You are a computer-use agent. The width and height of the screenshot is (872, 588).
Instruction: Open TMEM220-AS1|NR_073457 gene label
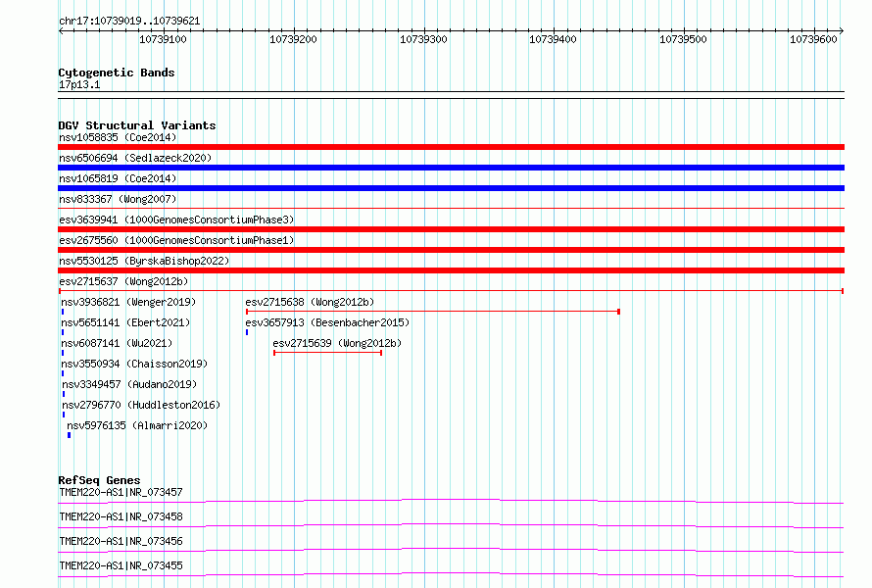click(121, 492)
